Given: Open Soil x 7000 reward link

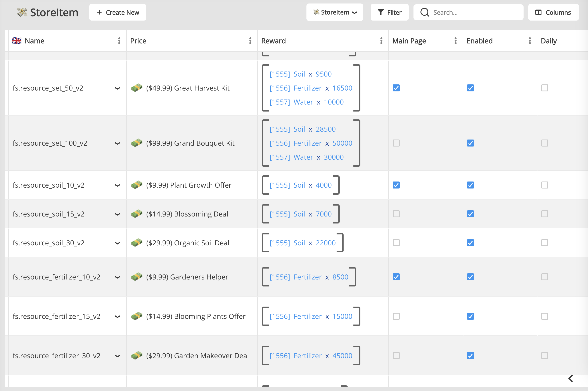Looking at the screenshot, I should pos(301,214).
